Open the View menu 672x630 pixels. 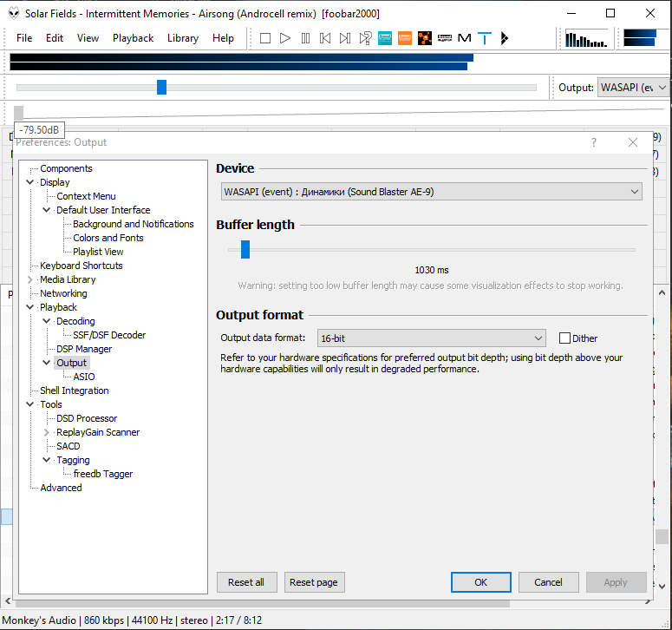click(88, 38)
